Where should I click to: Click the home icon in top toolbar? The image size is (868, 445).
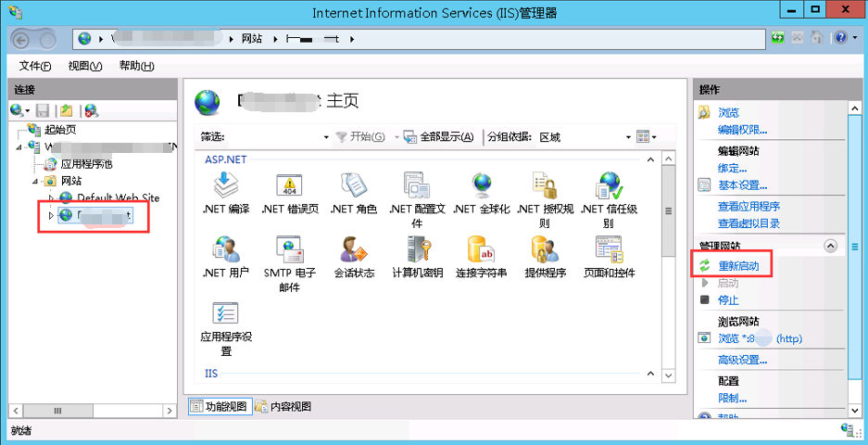click(816, 38)
